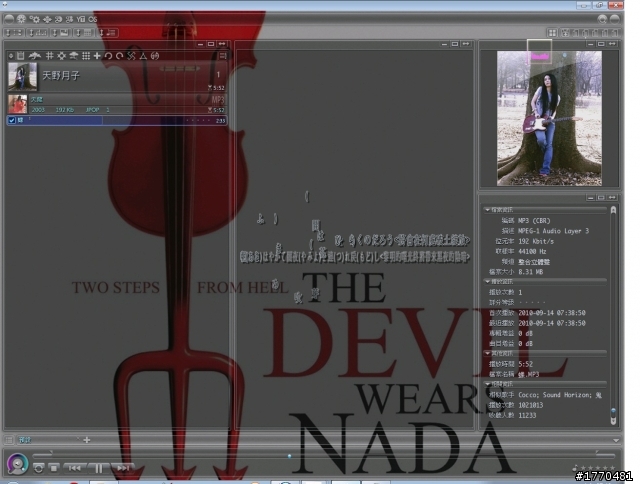Click scroll-up arrow in the info panel
Screen dimensions: 640x484
point(613,210)
